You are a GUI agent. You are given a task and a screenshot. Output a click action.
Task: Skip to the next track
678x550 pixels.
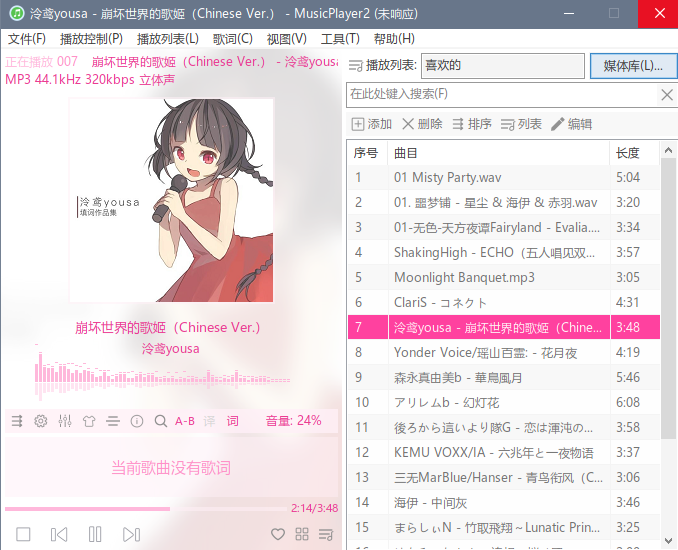(131, 534)
